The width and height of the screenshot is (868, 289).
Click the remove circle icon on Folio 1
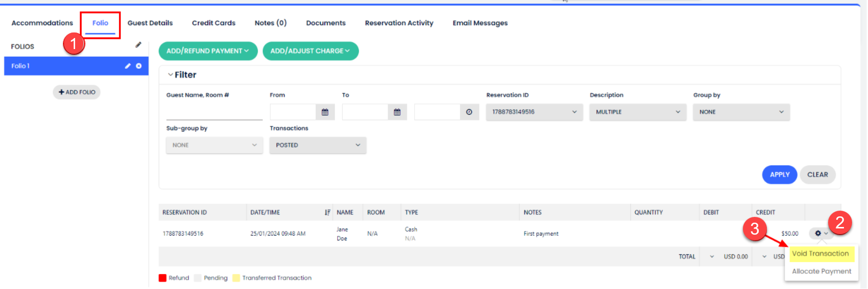139,66
